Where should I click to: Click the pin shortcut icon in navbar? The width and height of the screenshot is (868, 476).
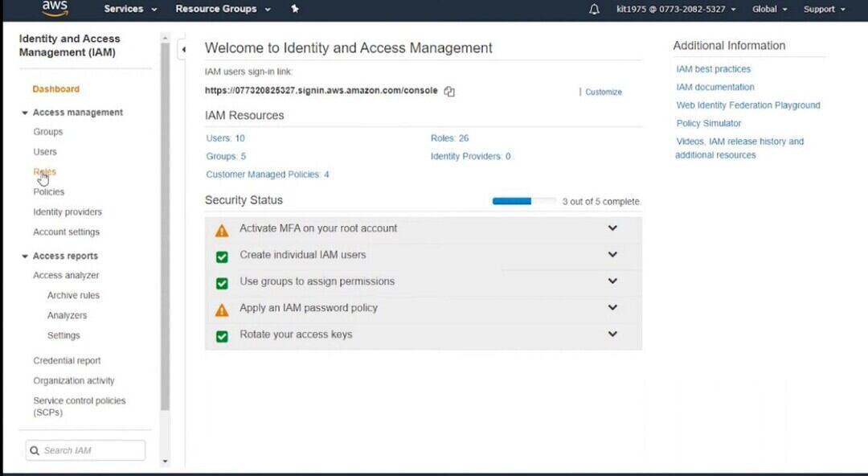click(x=295, y=9)
